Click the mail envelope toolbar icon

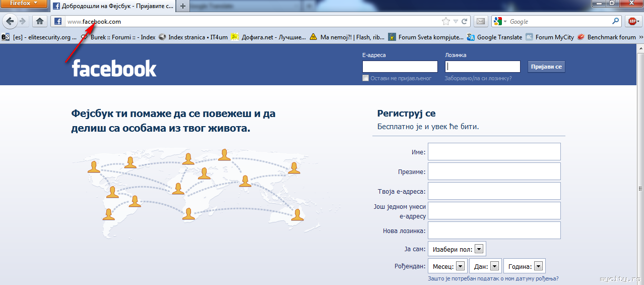[x=481, y=21]
